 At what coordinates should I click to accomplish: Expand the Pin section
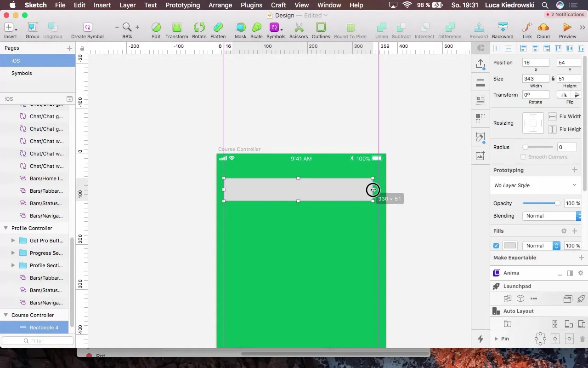click(x=496, y=339)
